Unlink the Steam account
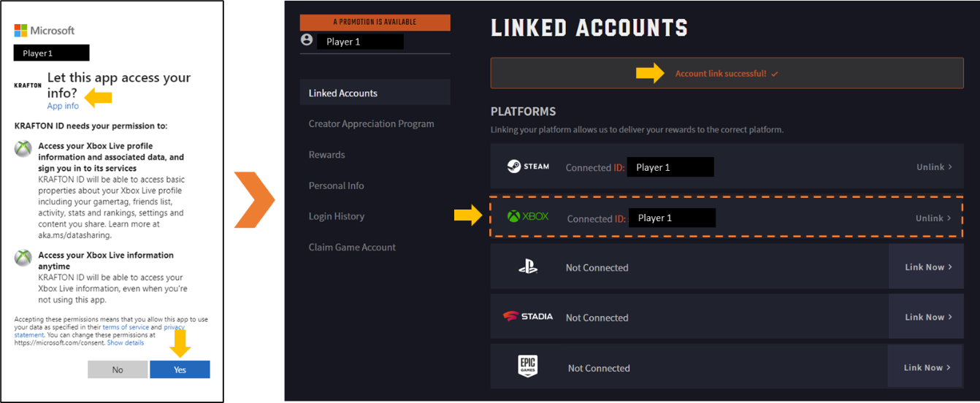The width and height of the screenshot is (980, 403). click(x=934, y=167)
